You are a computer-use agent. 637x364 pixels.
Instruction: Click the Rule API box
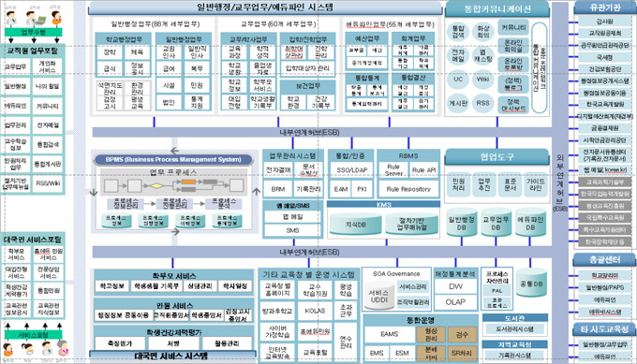click(x=424, y=170)
